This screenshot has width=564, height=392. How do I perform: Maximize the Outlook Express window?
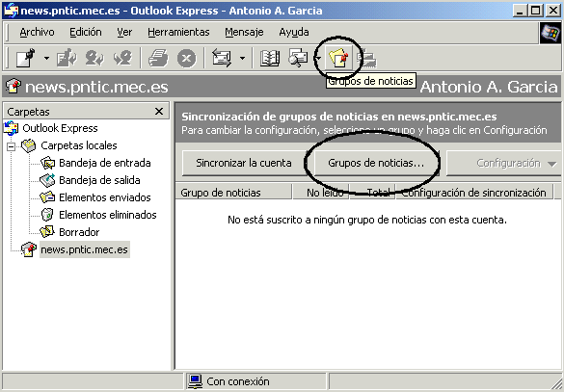(x=536, y=11)
